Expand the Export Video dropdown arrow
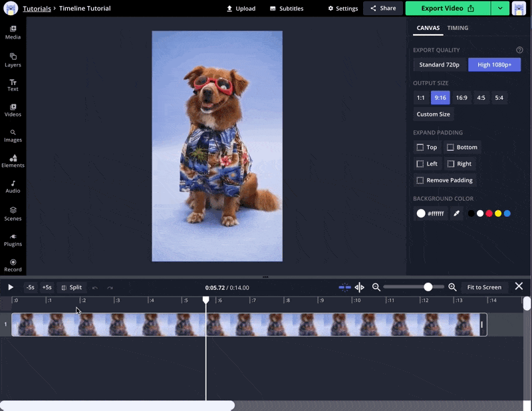 pyautogui.click(x=500, y=8)
